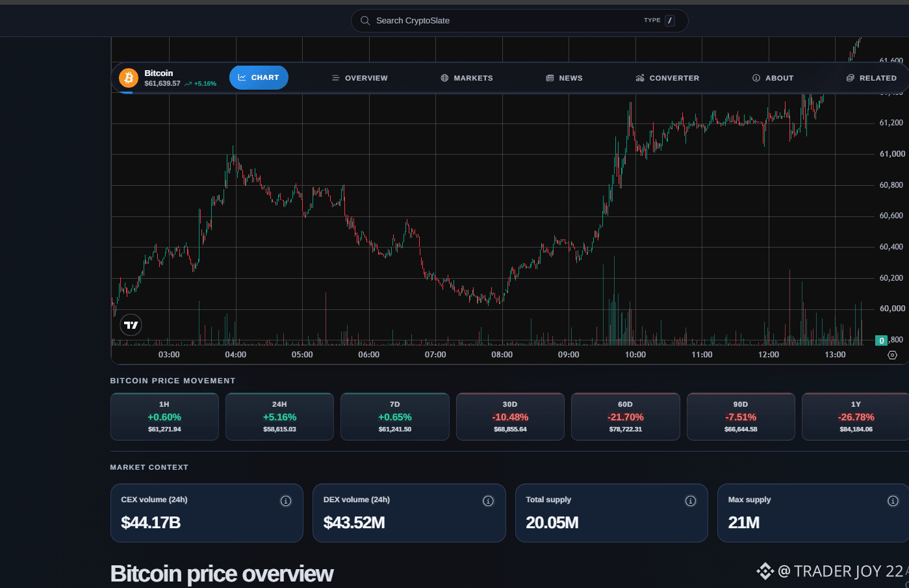Click the green 0 badge on the price axis
The width and height of the screenshot is (909, 588).
[882, 340]
